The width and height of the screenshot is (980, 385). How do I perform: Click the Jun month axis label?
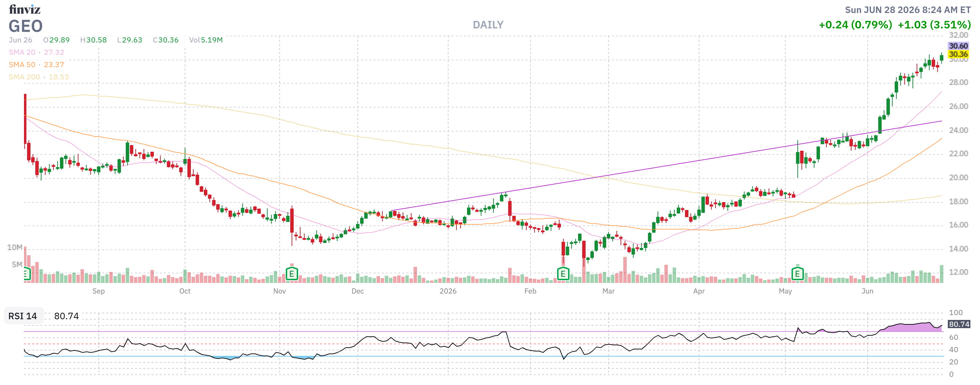(x=867, y=291)
